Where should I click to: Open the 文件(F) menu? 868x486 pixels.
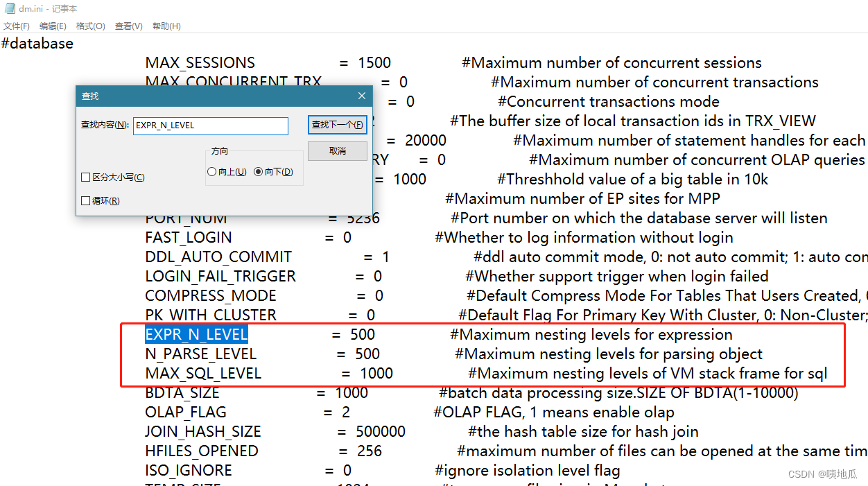[17, 26]
